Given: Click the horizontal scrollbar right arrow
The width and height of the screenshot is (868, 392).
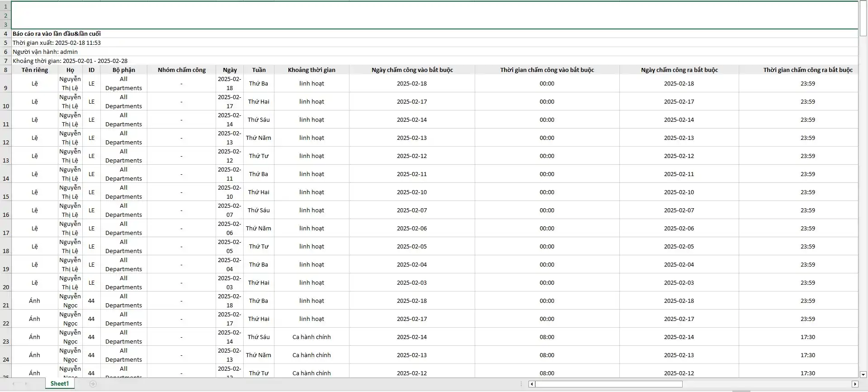Looking at the screenshot, I should pos(854,384).
